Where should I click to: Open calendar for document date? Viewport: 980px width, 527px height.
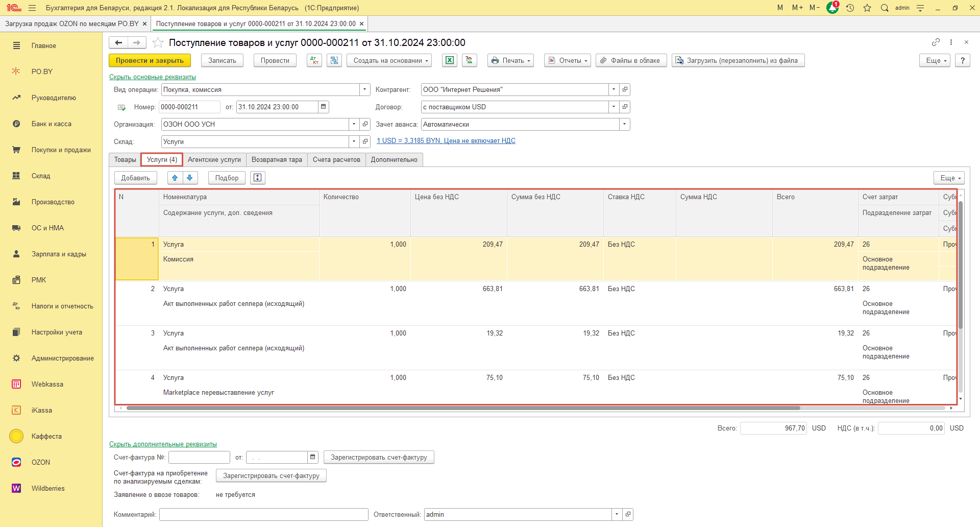(x=324, y=107)
